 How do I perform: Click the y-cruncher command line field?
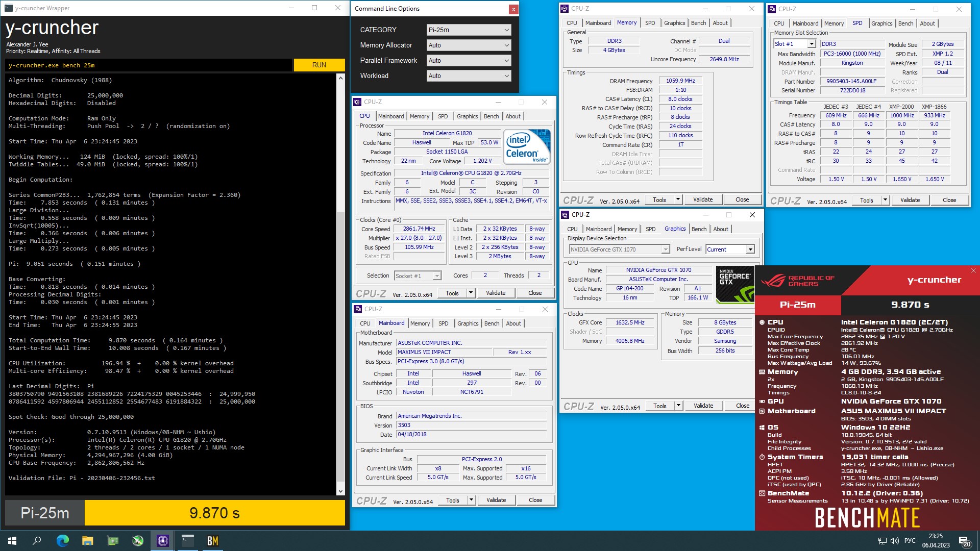pyautogui.click(x=149, y=65)
